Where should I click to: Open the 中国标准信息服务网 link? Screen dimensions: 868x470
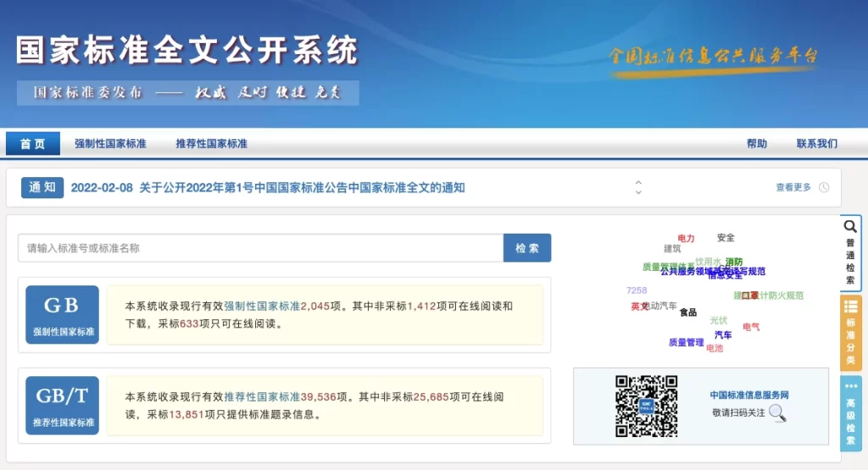[x=749, y=395]
